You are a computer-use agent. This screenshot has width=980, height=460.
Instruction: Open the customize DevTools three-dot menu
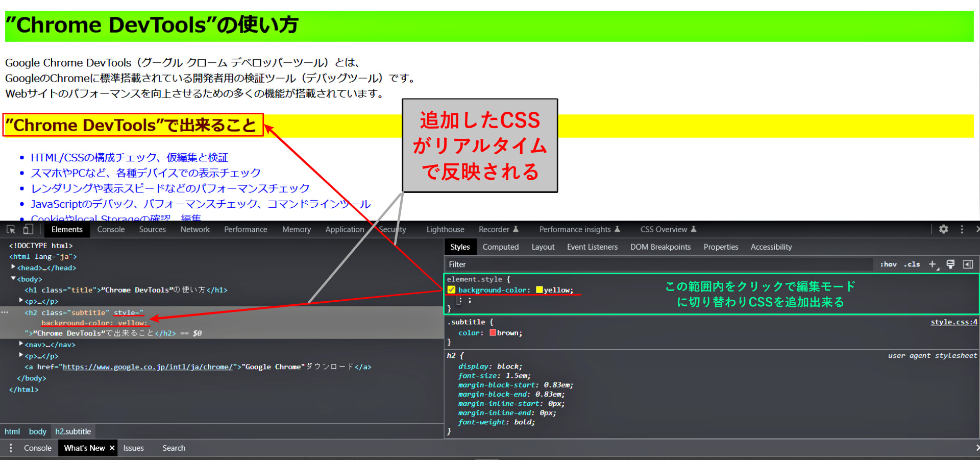[962, 229]
